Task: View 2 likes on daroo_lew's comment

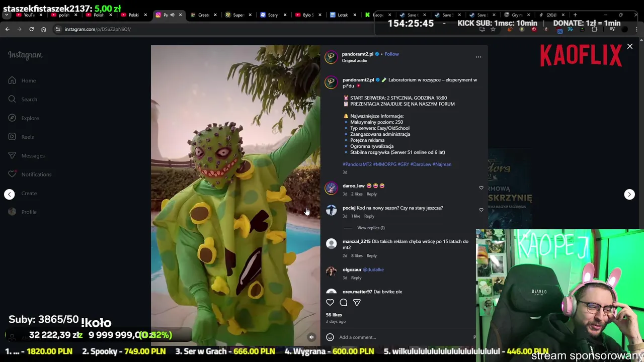Action: [357, 194]
